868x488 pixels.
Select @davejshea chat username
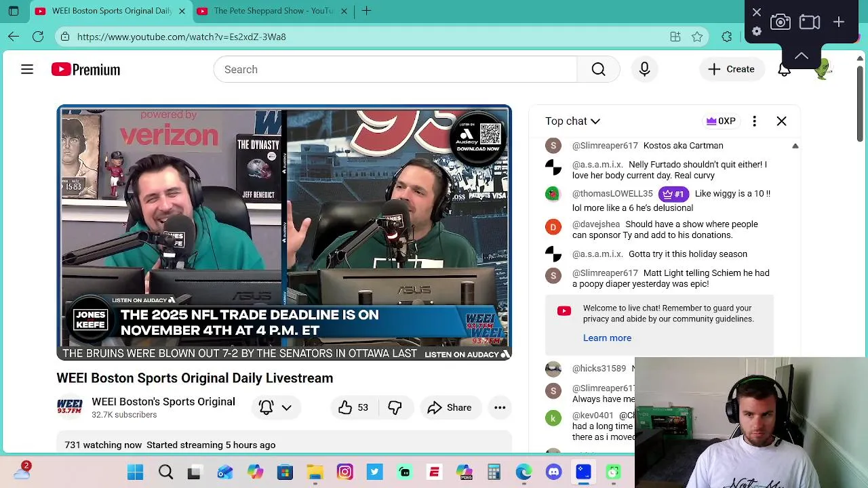tap(596, 224)
